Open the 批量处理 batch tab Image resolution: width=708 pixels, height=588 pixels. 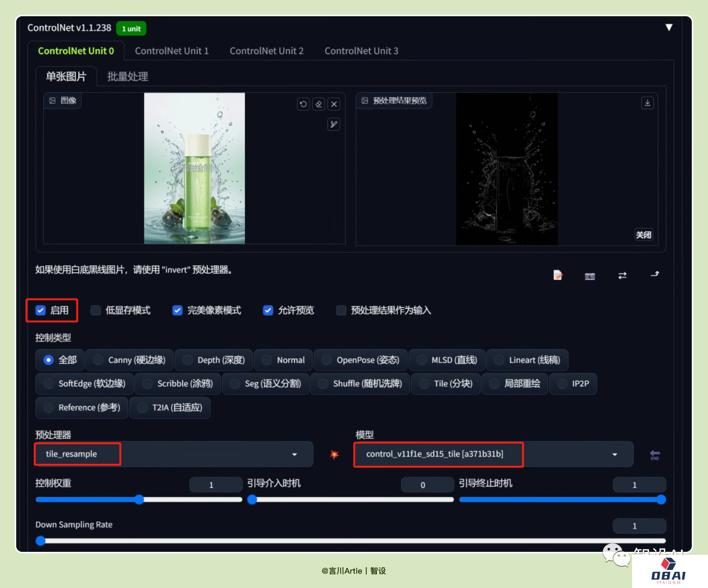(x=128, y=76)
